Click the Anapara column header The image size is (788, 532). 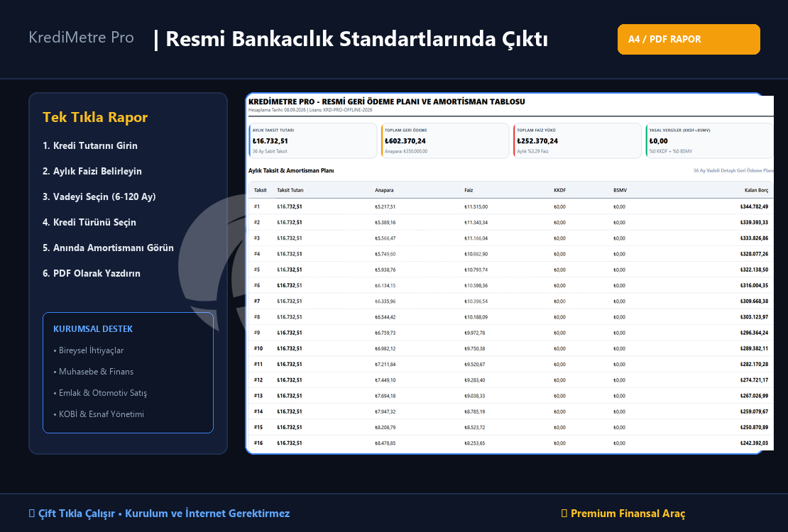pos(384,190)
